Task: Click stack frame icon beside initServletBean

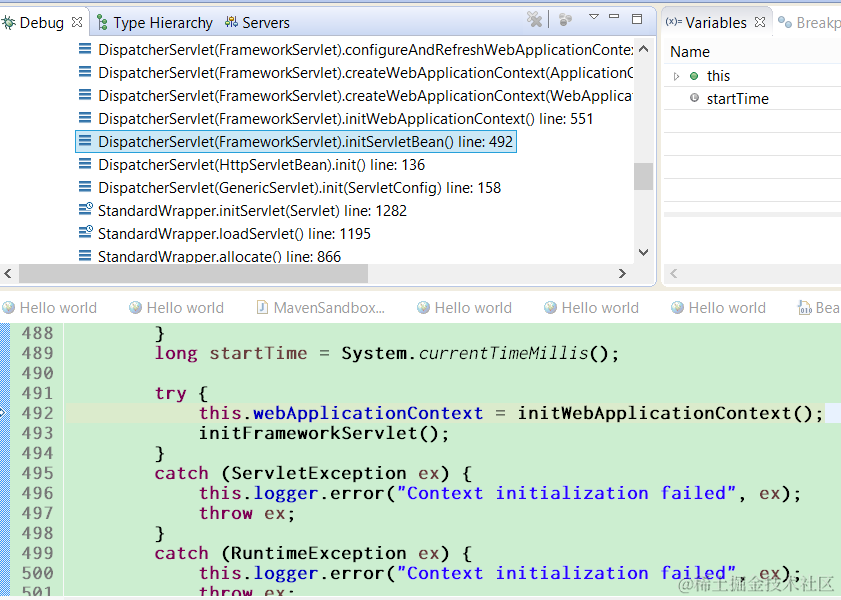Action: point(85,141)
